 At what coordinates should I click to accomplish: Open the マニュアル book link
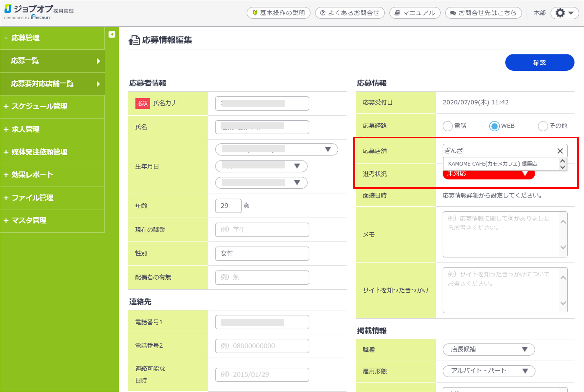(415, 13)
